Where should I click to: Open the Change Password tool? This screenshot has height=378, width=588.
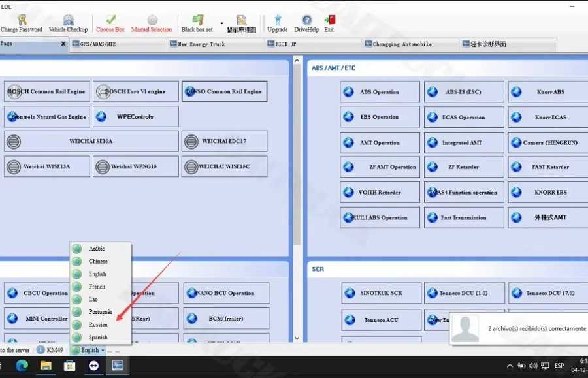pos(22,24)
